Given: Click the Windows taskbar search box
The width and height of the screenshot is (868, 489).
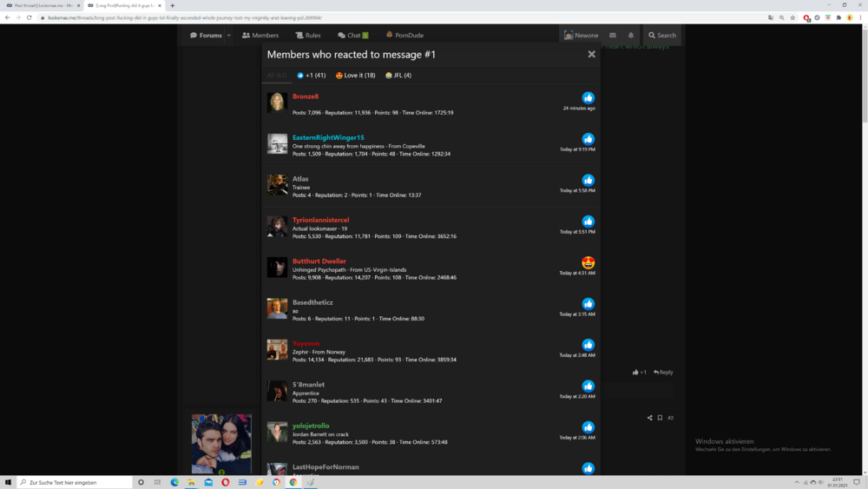Looking at the screenshot, I should click(x=75, y=482).
